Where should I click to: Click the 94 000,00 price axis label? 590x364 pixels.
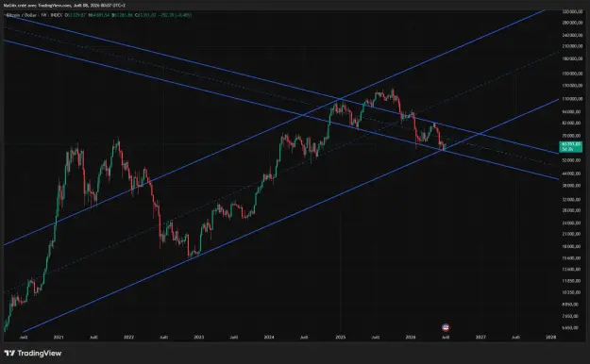pyautogui.click(x=572, y=111)
